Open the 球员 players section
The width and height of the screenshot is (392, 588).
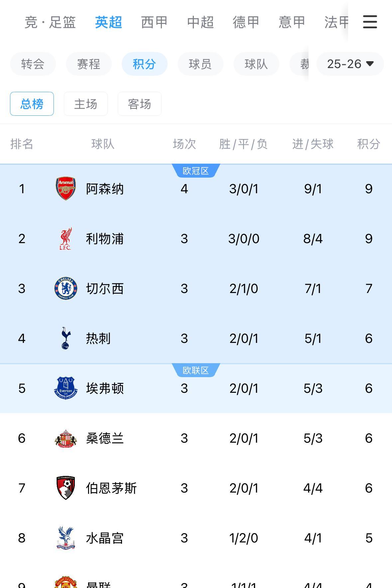(200, 64)
